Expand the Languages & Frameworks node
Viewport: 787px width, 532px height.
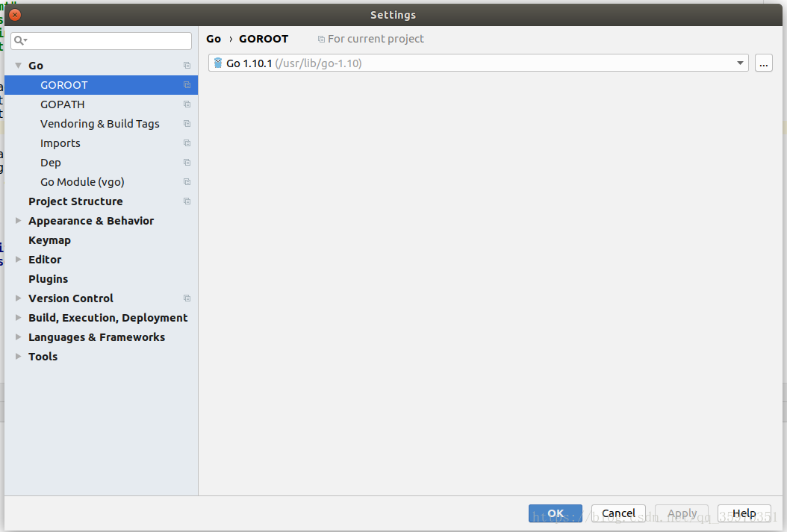pos(18,337)
